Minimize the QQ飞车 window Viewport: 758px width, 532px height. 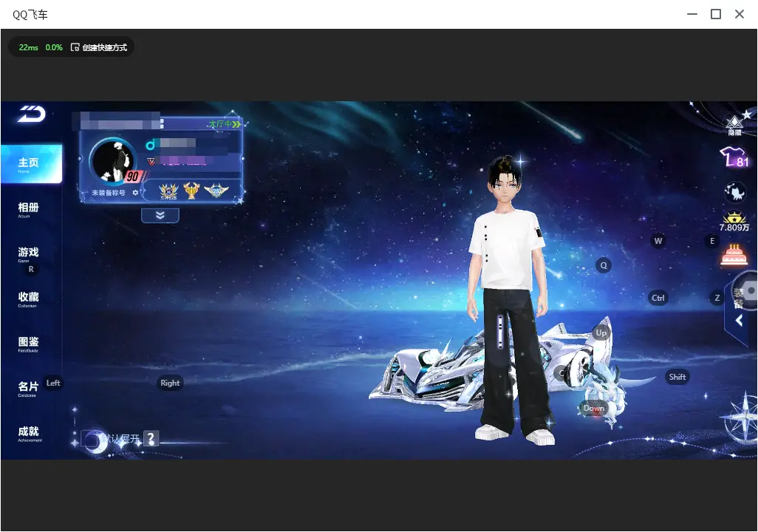tap(692, 14)
